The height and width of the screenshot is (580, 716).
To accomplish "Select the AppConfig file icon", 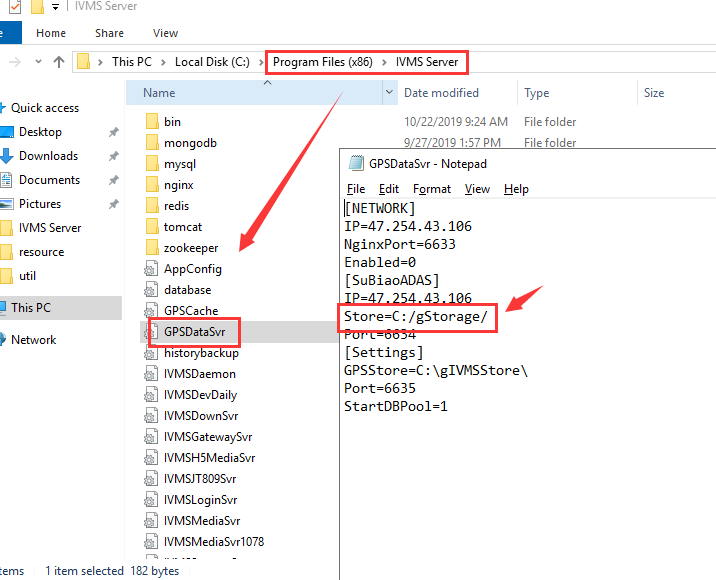I will (x=152, y=269).
